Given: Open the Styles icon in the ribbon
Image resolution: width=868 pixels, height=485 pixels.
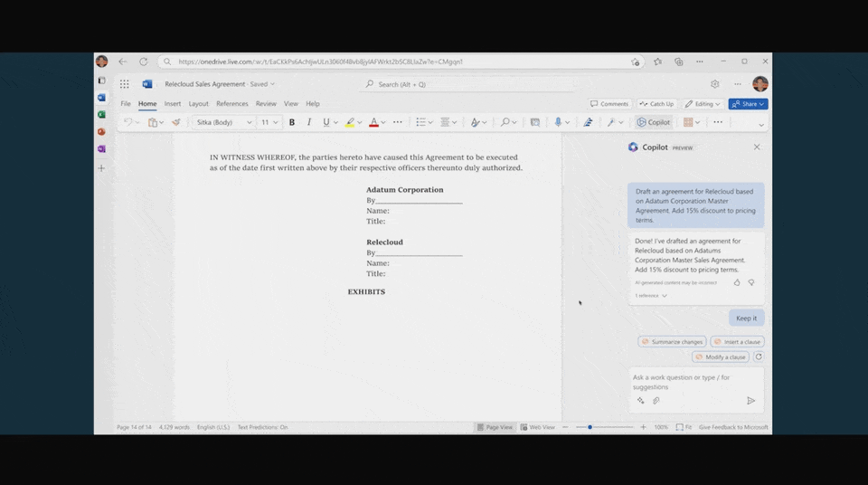Looking at the screenshot, I should pos(475,122).
